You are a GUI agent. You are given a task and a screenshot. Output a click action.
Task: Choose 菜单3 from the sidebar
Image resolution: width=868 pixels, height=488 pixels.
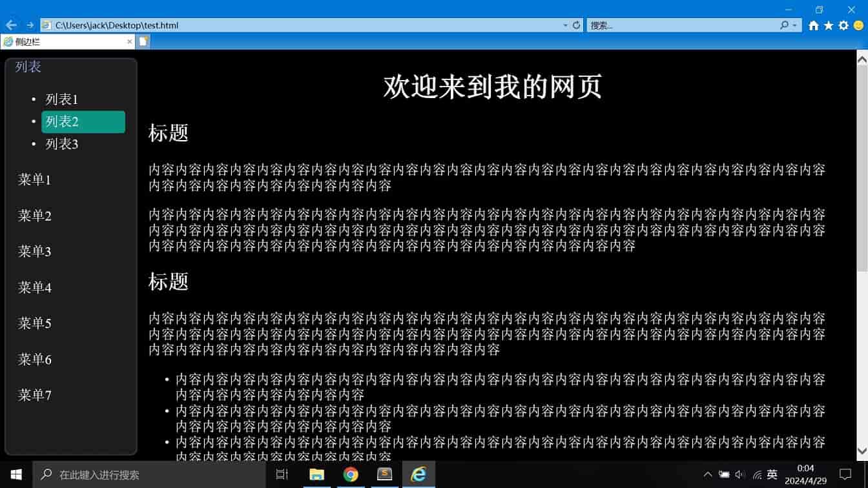pyautogui.click(x=35, y=251)
